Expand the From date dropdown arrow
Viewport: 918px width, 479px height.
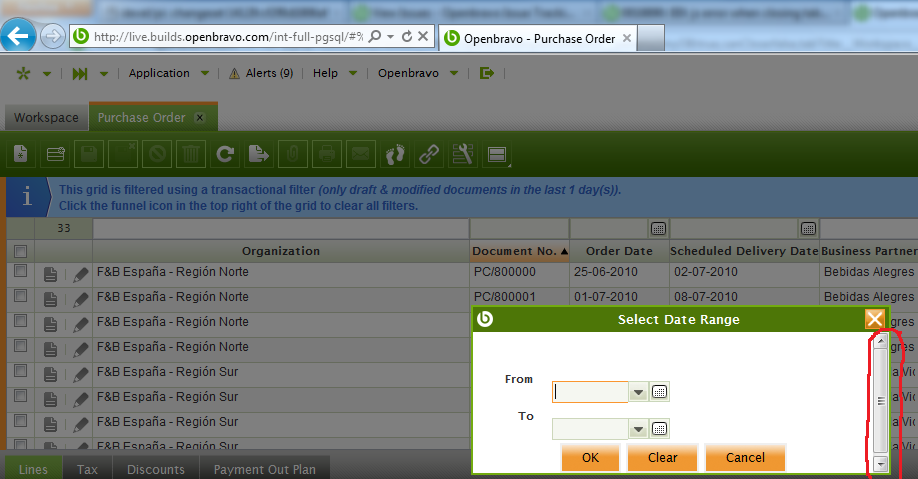(x=638, y=392)
